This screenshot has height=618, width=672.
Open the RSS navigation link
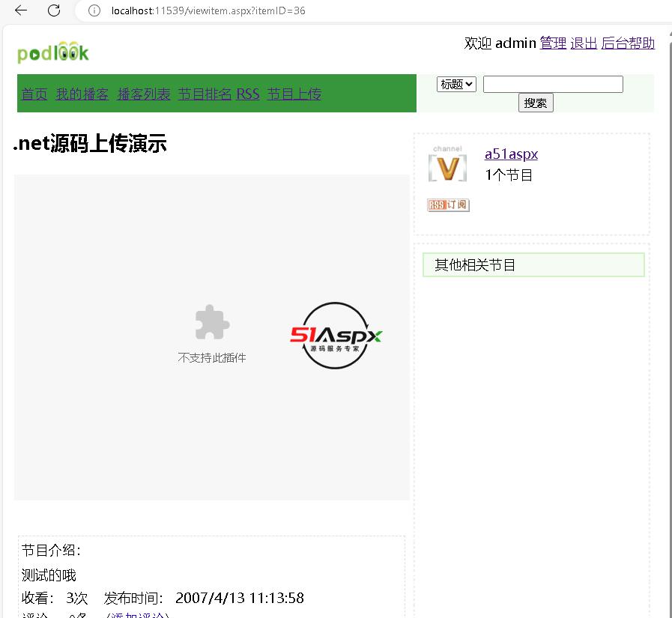[248, 94]
